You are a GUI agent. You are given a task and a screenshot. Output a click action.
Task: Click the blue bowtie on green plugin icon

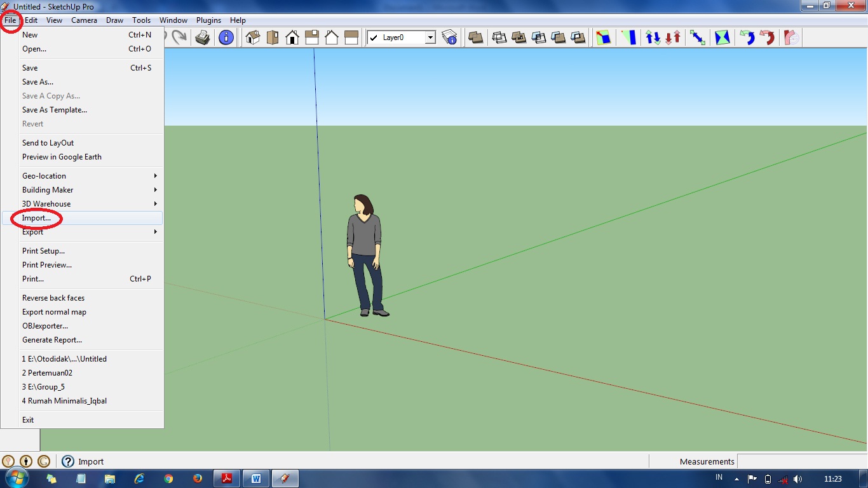click(722, 37)
